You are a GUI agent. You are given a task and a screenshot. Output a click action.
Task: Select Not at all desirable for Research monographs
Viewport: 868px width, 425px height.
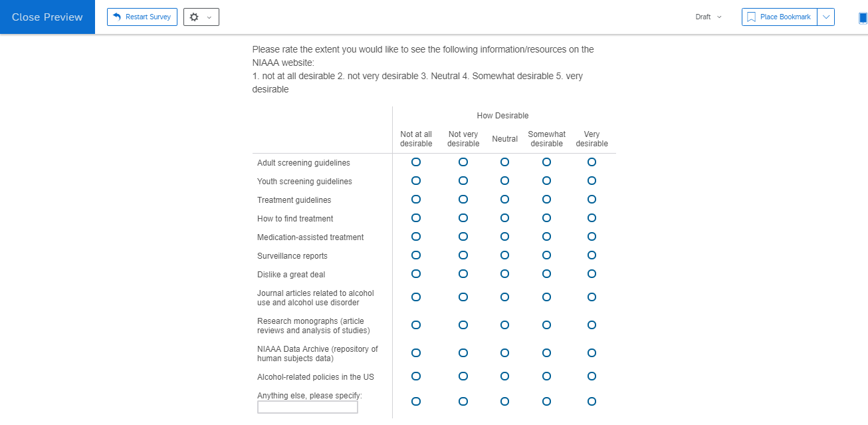pos(416,325)
